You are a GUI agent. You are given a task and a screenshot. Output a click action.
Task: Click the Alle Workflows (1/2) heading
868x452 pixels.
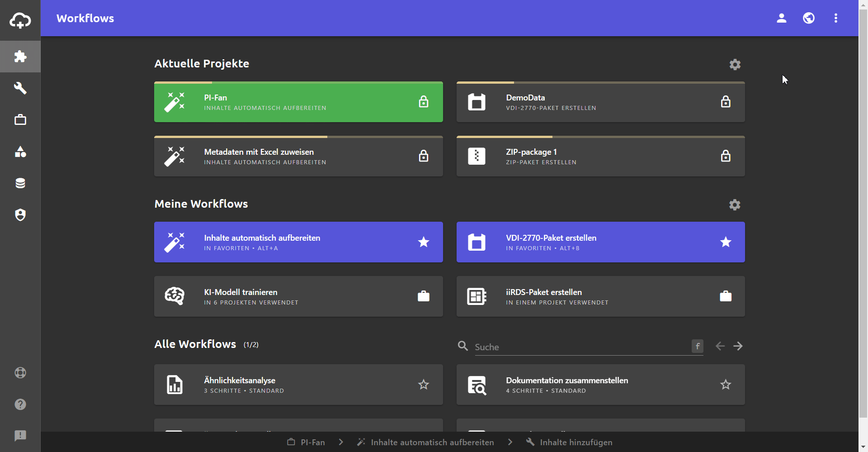[x=207, y=344]
